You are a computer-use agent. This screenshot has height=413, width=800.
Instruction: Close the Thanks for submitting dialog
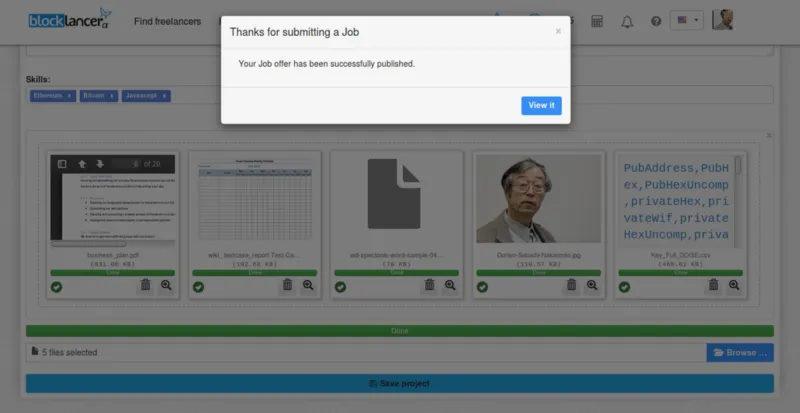[x=558, y=31]
